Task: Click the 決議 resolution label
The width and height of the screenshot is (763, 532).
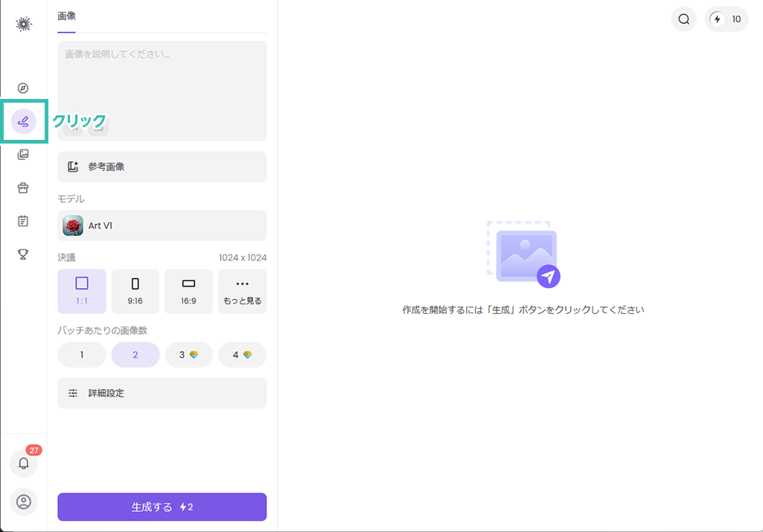Action: tap(67, 257)
